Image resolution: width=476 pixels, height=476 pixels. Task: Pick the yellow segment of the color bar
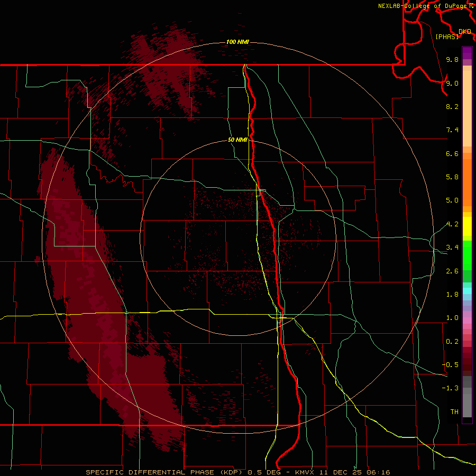tap(467, 226)
